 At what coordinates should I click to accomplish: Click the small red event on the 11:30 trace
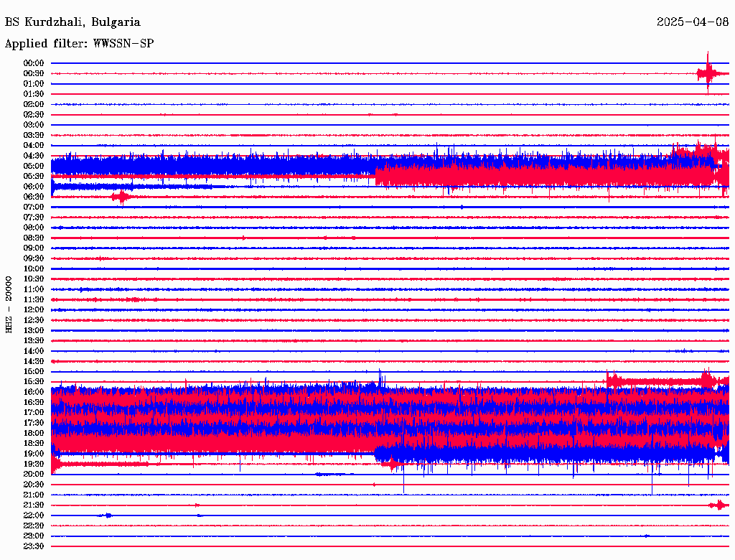pos(133,299)
